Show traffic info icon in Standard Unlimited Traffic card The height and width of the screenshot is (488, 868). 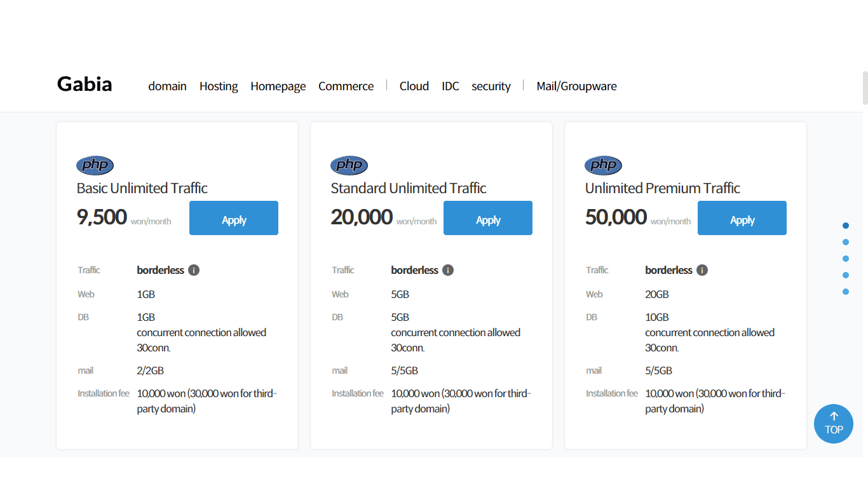448,270
